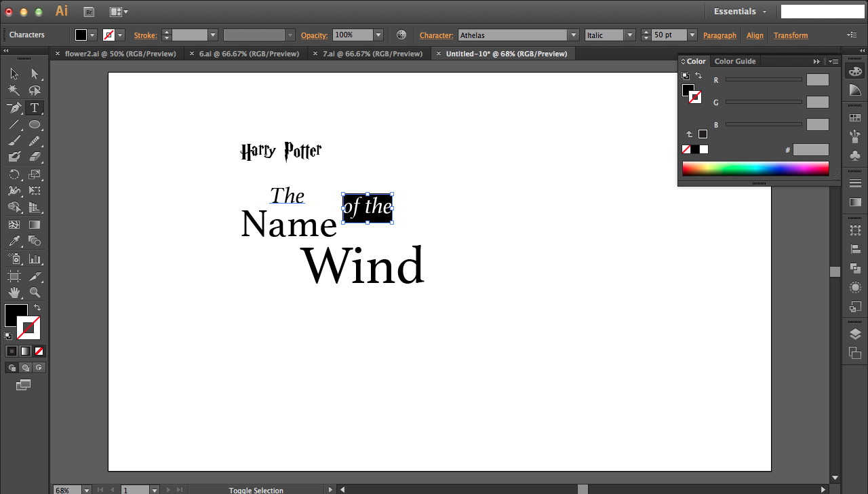Image resolution: width=868 pixels, height=494 pixels.
Task: Open the zoom level dropdown at 68%
Action: pos(86,490)
